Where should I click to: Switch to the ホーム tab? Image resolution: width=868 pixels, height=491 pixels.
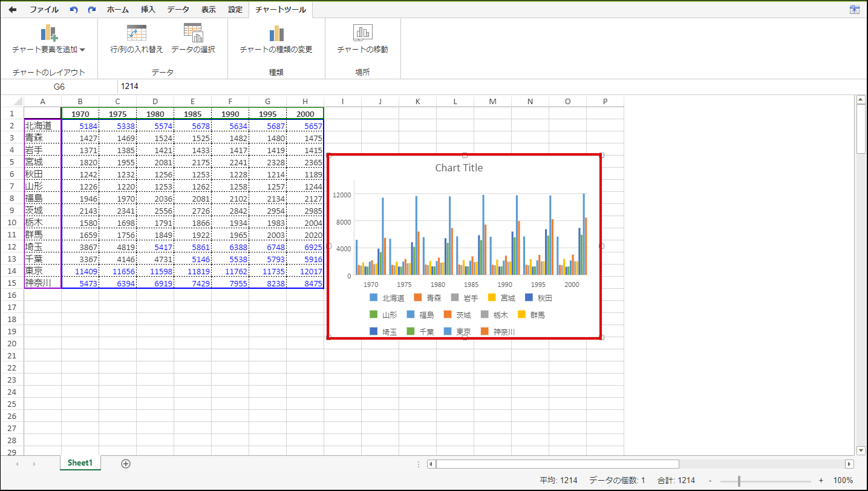point(117,10)
